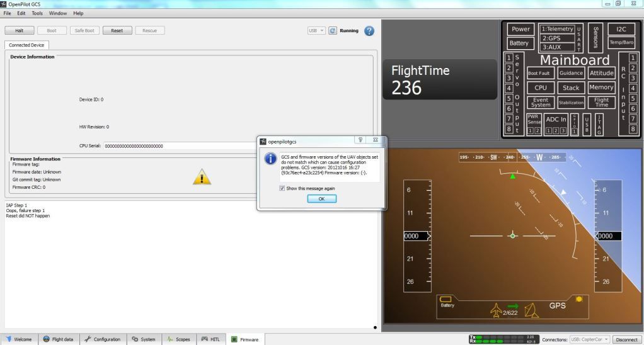644x345 pixels.
Task: Click the 'Reset did NOT happen' log line
Action: coord(28,216)
